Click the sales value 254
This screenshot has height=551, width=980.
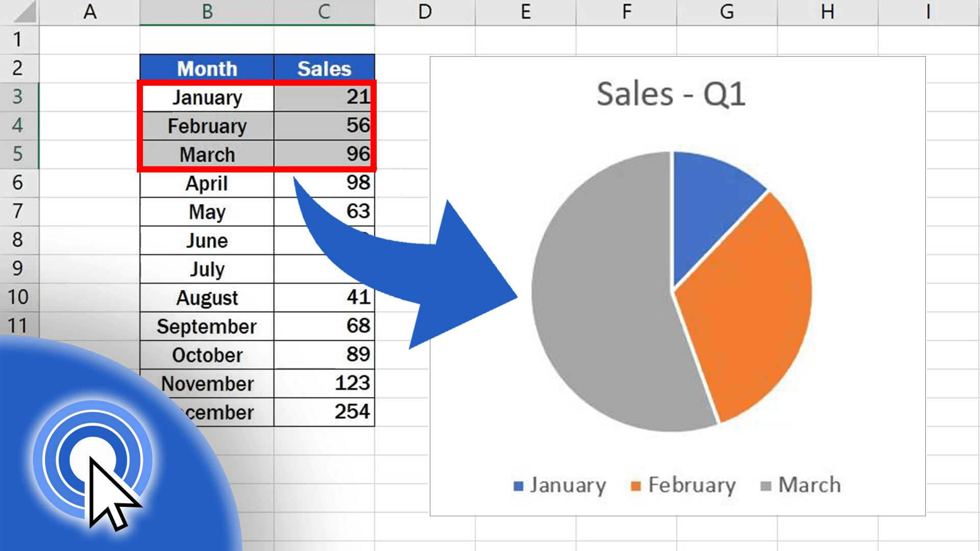(x=324, y=412)
